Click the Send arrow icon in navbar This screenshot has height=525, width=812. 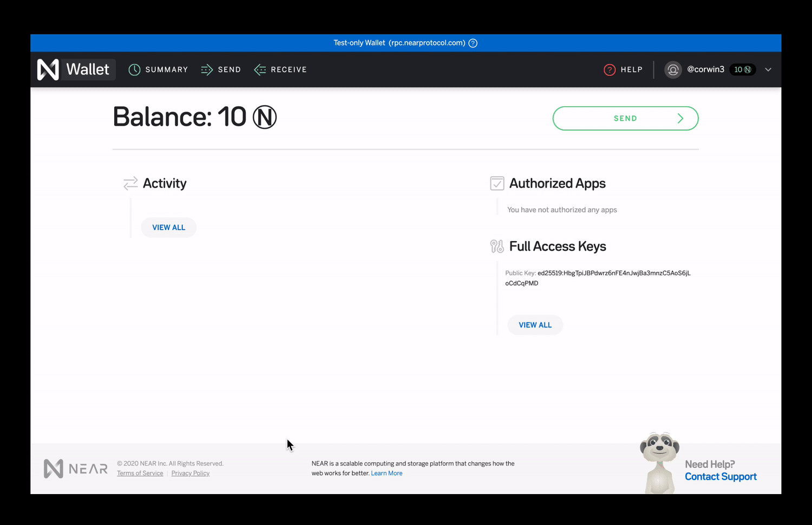click(x=207, y=69)
